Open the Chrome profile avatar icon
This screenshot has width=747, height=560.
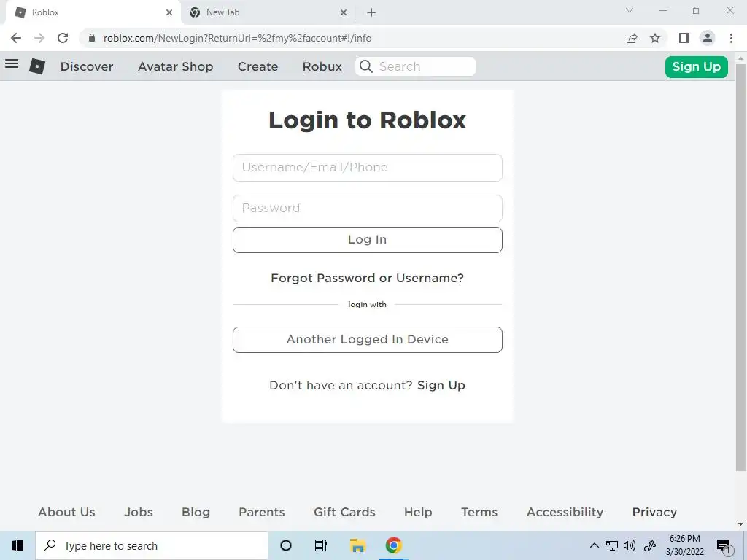point(708,38)
